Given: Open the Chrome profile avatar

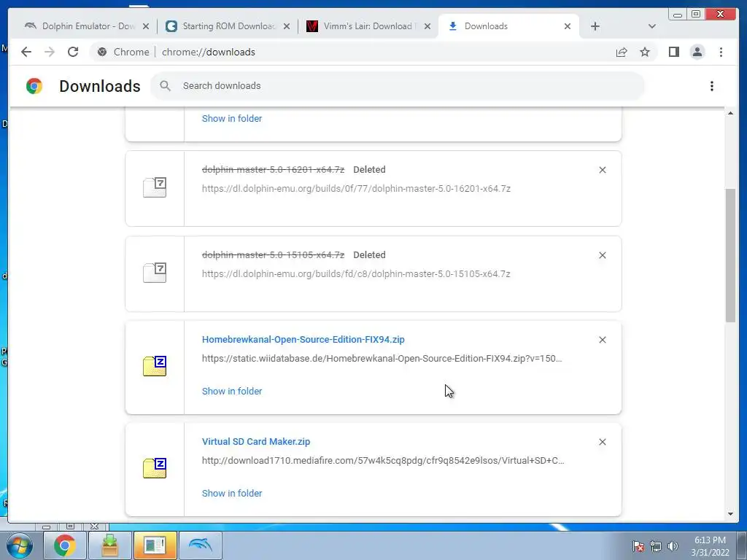Looking at the screenshot, I should 697,52.
